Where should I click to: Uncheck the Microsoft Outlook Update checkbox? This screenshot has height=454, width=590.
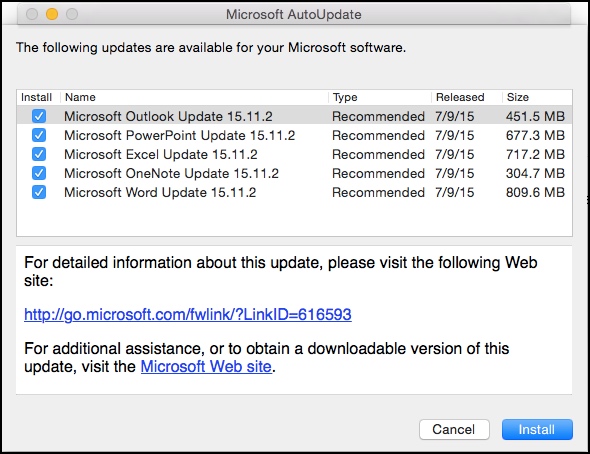click(x=39, y=116)
